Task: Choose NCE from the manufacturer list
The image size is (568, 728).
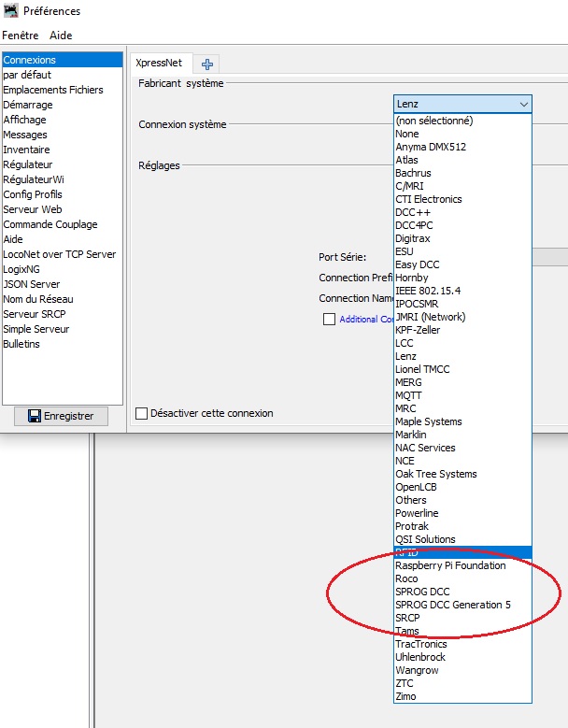Action: tap(462, 461)
